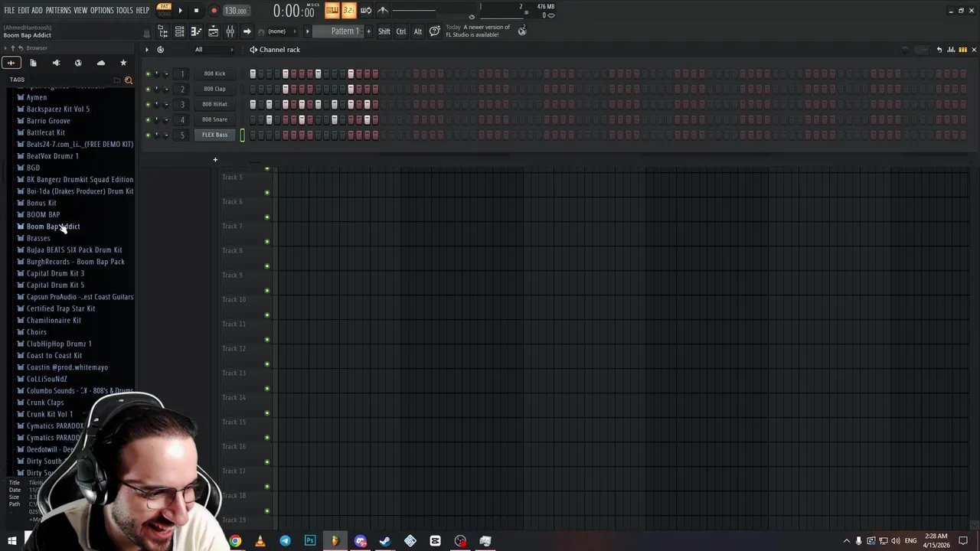Mute the 808 Clap channel
This screenshot has height=551, width=980.
tap(148, 89)
